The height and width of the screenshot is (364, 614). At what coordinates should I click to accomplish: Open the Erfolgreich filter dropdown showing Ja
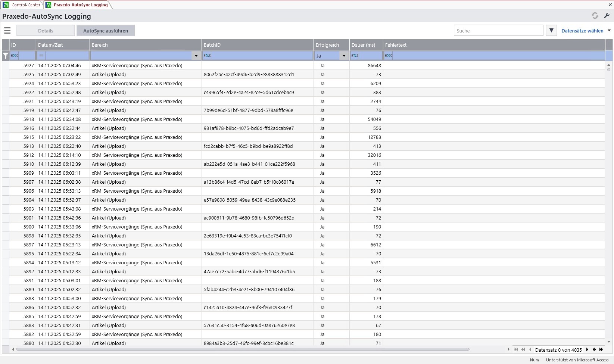click(x=344, y=56)
